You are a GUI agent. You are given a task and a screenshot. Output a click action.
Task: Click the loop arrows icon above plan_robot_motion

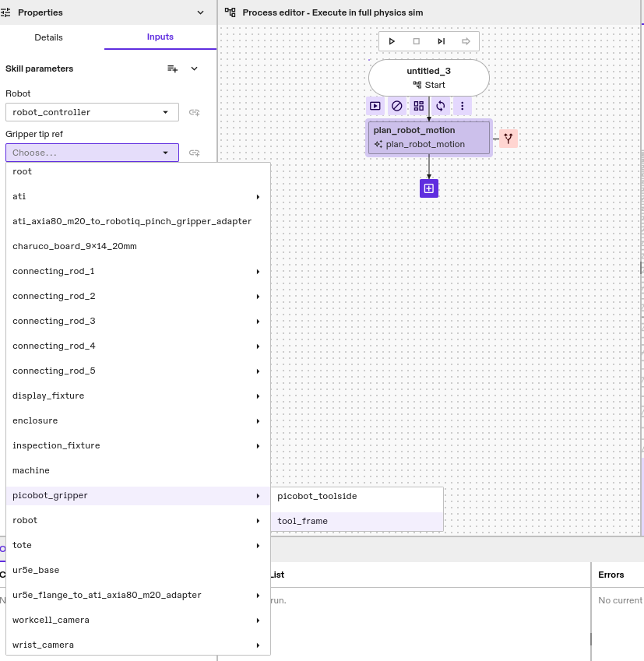[441, 106]
